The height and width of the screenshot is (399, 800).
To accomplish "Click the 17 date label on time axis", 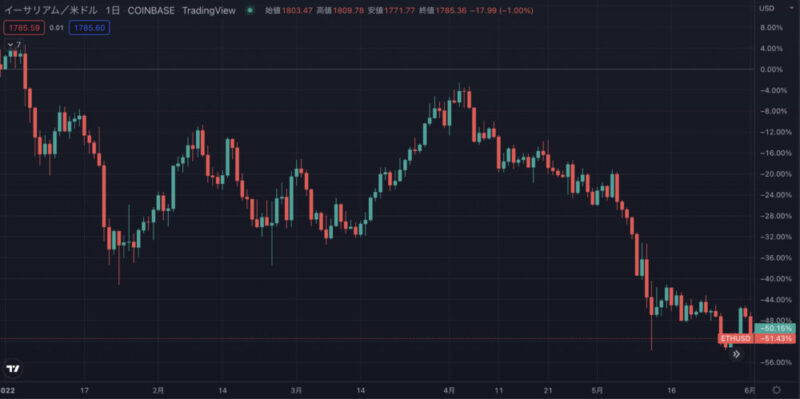I will tap(84, 390).
